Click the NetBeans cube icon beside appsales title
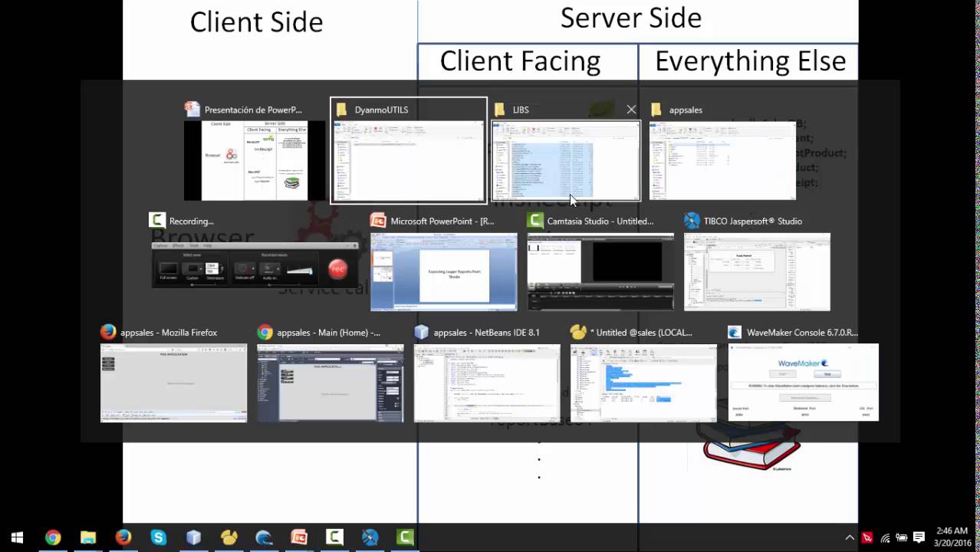The image size is (980, 552). click(x=421, y=332)
